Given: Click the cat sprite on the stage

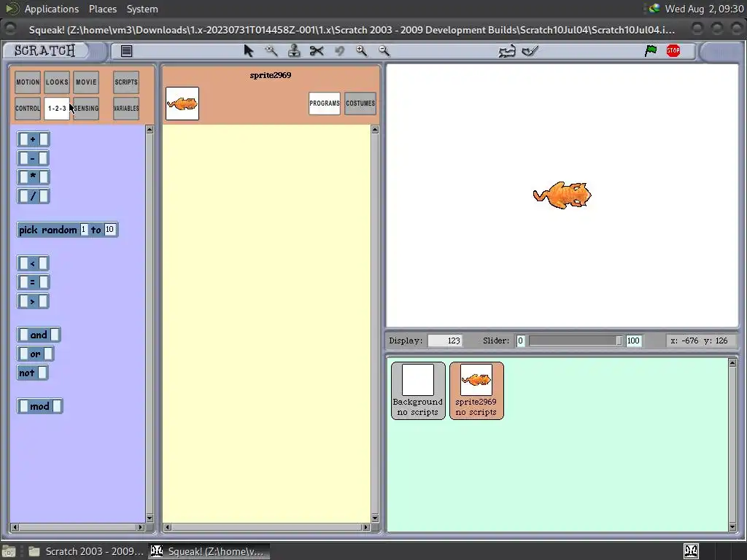Looking at the screenshot, I should [562, 195].
